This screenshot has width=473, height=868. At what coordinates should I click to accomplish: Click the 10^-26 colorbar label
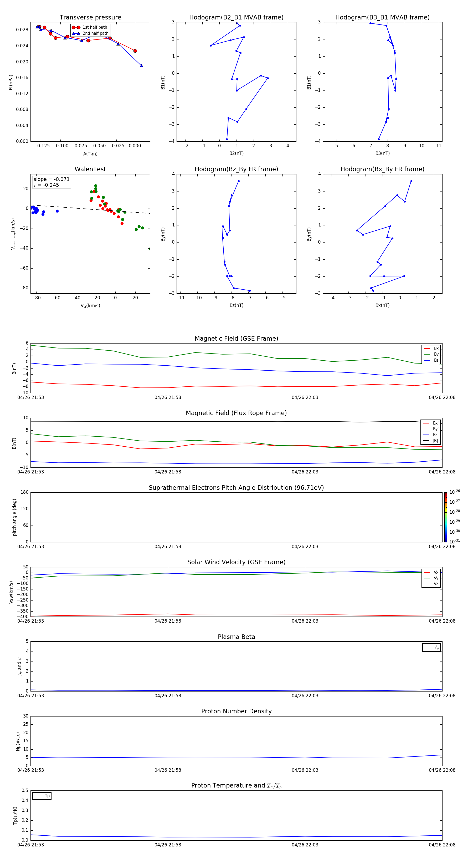(455, 492)
